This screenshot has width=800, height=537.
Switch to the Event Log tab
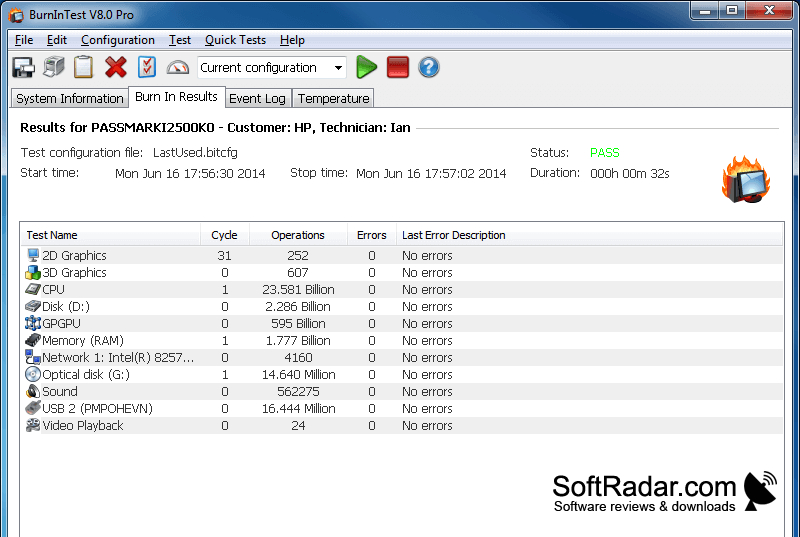257,98
